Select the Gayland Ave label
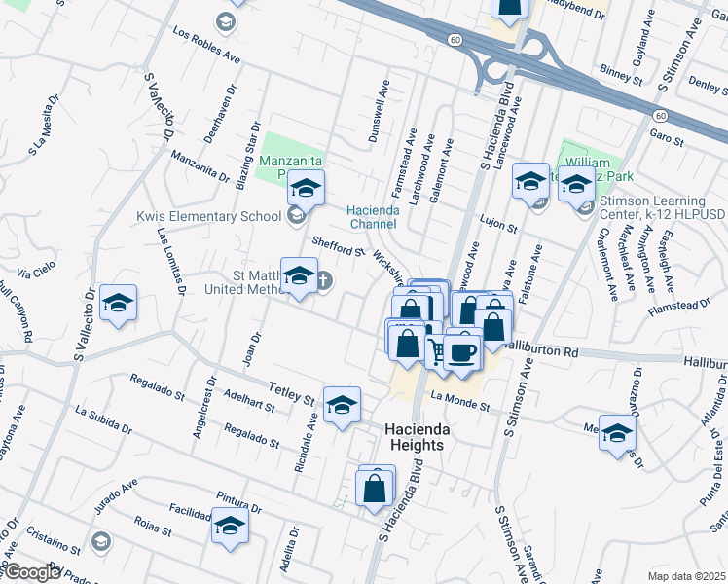Screen dimensions: 728x584 pos(645,38)
